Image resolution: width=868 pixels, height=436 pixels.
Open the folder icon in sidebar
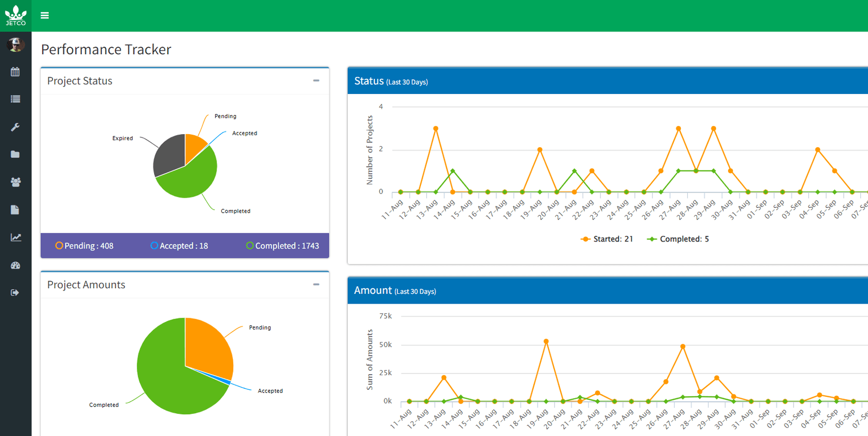[15, 155]
